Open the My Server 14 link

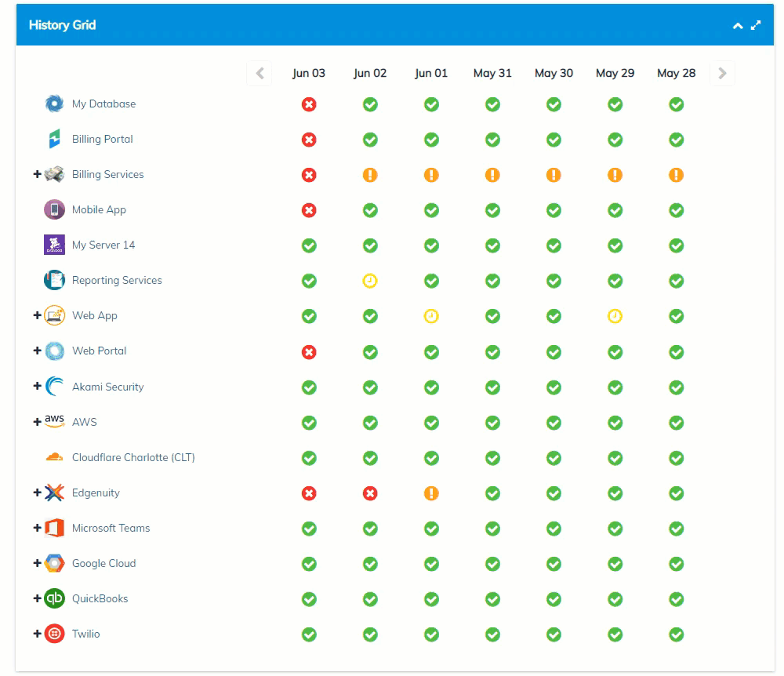pyautogui.click(x=103, y=245)
